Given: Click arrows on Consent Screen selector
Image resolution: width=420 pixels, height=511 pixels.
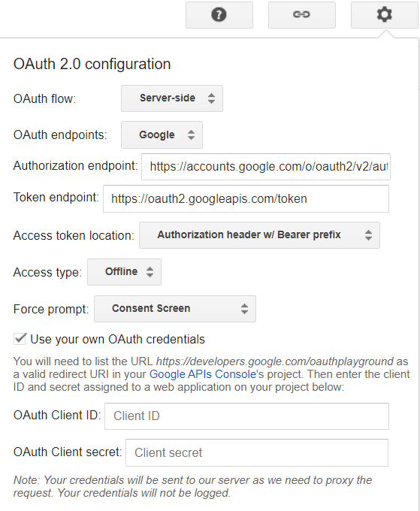Looking at the screenshot, I should click(244, 309).
